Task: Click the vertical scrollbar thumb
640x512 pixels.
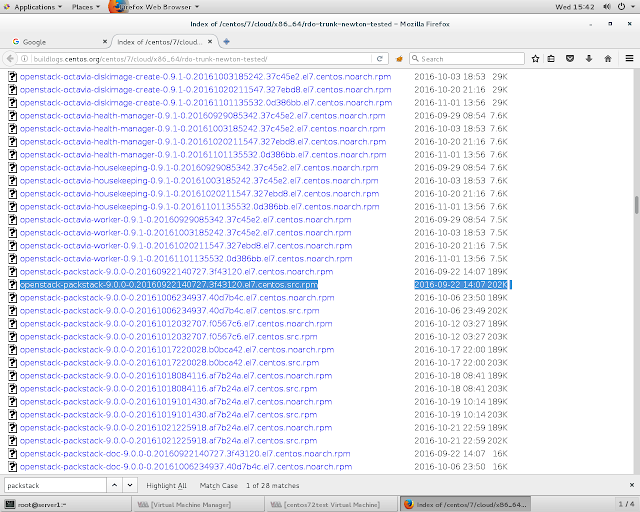Action: [x=636, y=205]
